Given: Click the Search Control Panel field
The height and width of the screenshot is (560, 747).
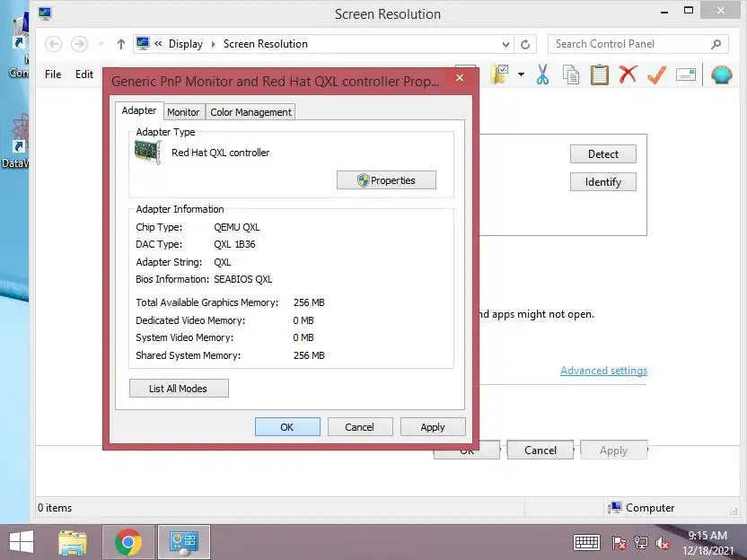Looking at the screenshot, I should (637, 44).
